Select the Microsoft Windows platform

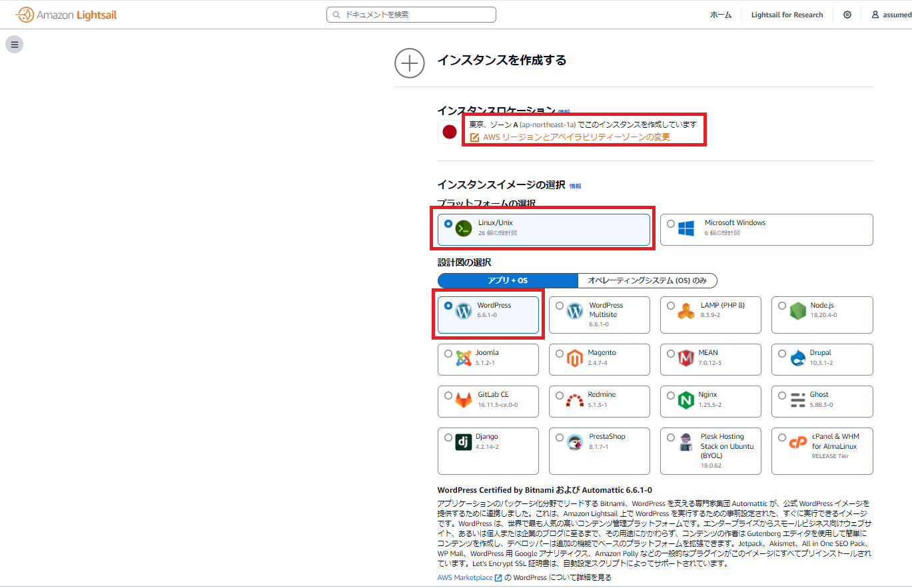coord(671,224)
